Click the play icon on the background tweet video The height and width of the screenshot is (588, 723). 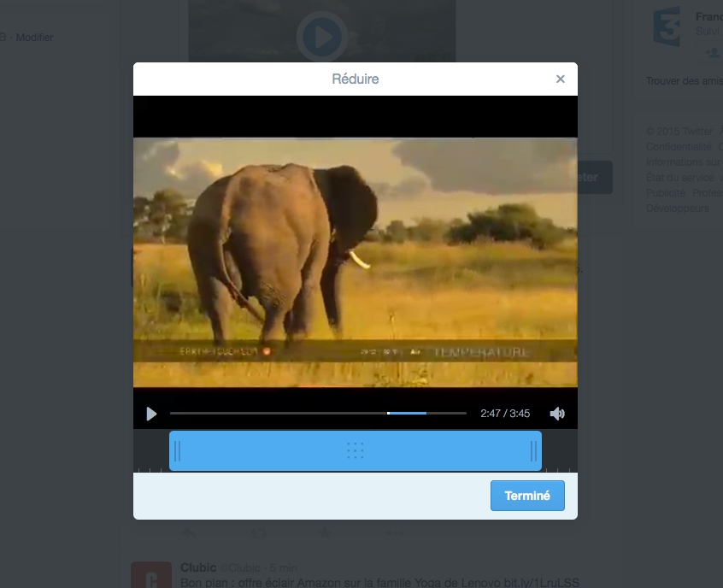(322, 37)
